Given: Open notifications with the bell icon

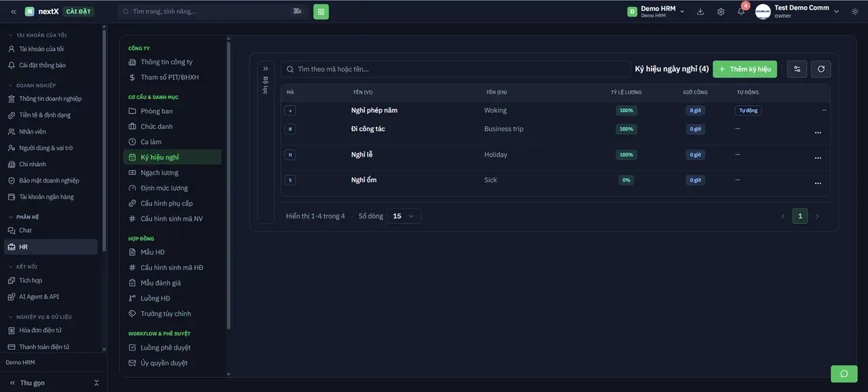Looking at the screenshot, I should [741, 12].
